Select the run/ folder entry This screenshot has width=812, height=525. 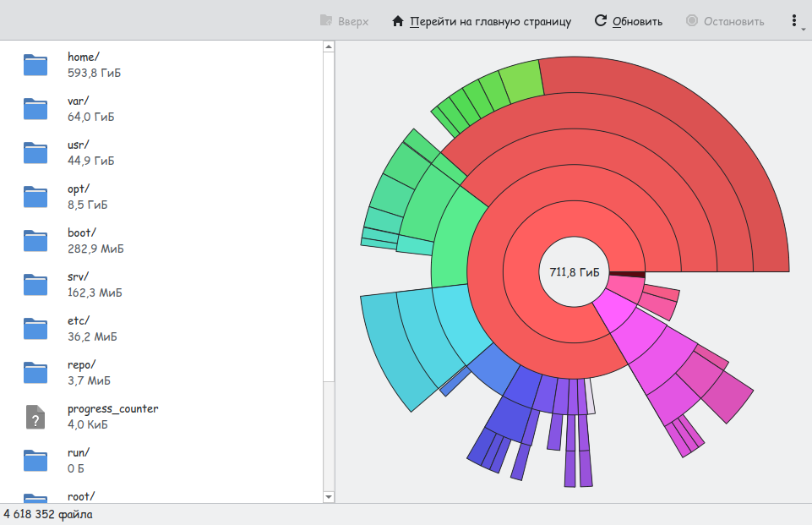[x=78, y=460]
